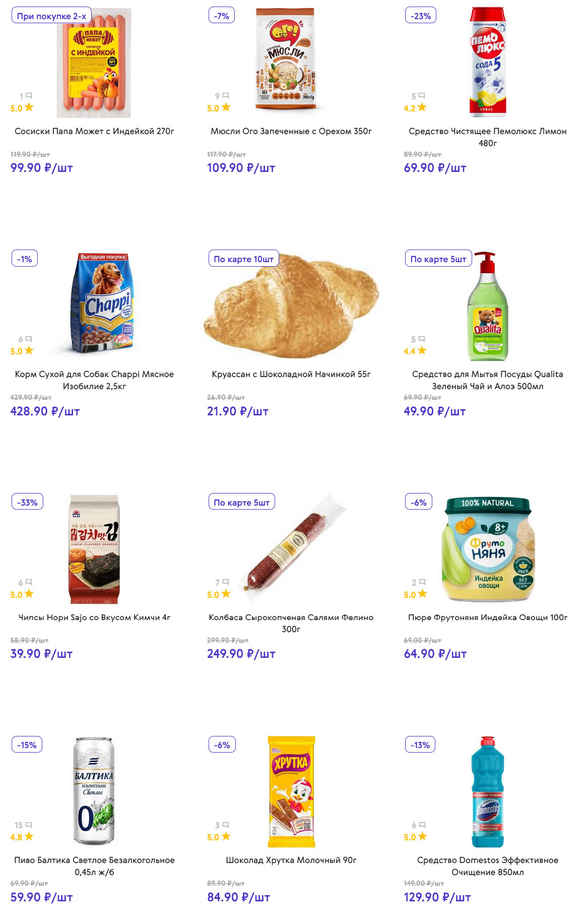Viewport: 587px width, 924px height.
Task: Click the comment icon for Балтика beer
Action: pos(29,825)
